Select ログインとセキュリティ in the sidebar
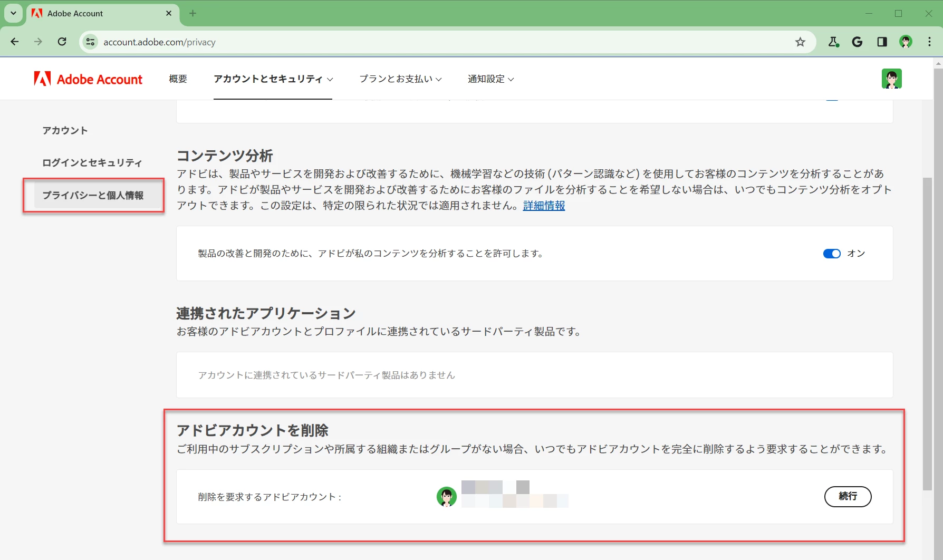This screenshot has height=560, width=943. tap(92, 162)
